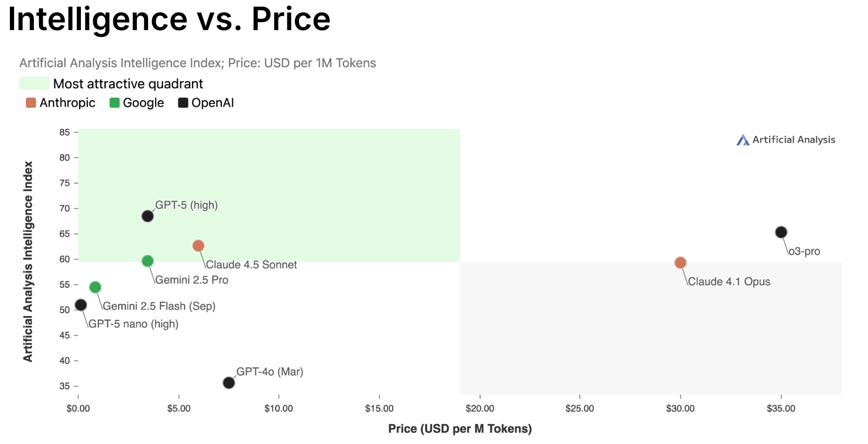This screenshot has height=444, width=868.
Task: Click the Most attractive quadrant legend label
Action: coord(128,84)
